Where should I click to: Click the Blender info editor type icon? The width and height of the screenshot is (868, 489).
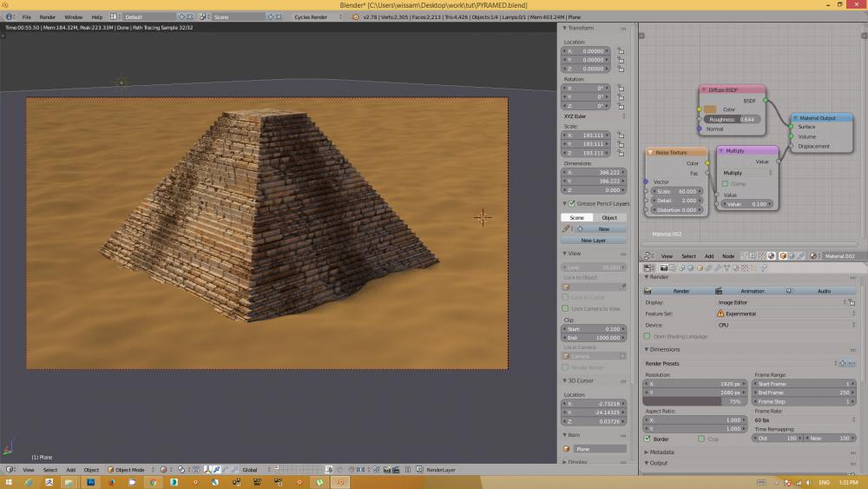pyautogui.click(x=10, y=17)
